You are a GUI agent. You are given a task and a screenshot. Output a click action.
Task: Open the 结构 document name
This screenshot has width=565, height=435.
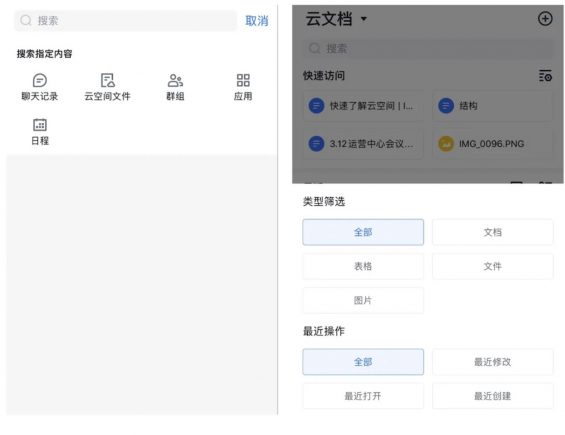coord(468,106)
